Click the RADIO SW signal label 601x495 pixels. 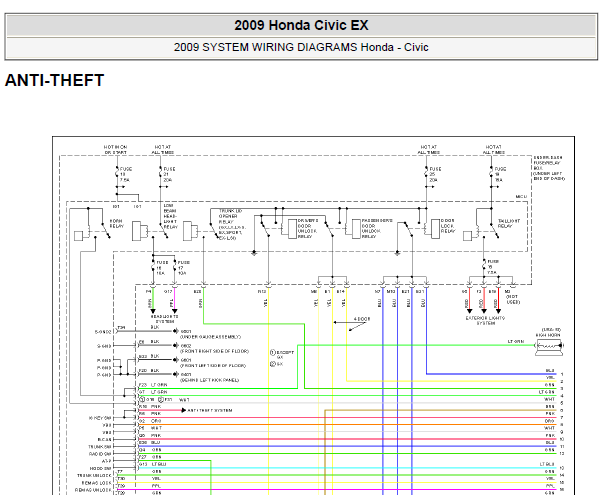[100, 454]
